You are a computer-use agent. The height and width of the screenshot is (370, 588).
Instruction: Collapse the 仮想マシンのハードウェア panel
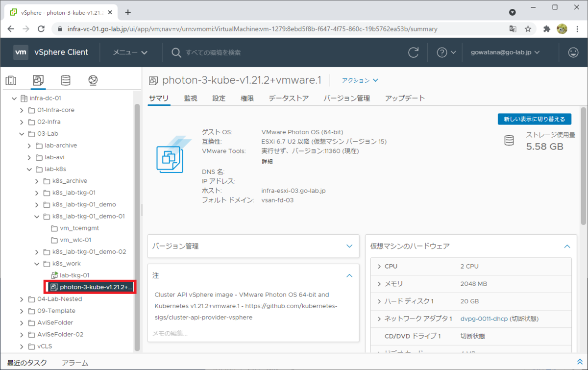coord(567,246)
